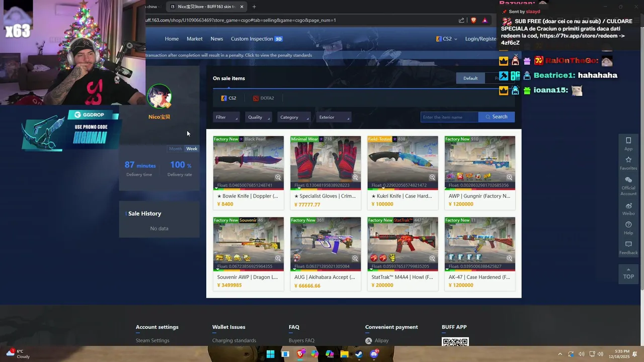Expand the Quality dropdown
Image resolution: width=644 pixels, height=362 pixels.
[259, 117]
